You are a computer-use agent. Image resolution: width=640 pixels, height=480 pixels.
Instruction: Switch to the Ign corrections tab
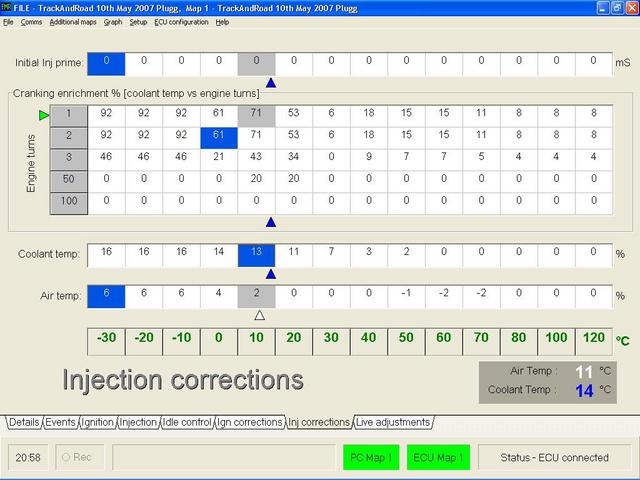249,422
